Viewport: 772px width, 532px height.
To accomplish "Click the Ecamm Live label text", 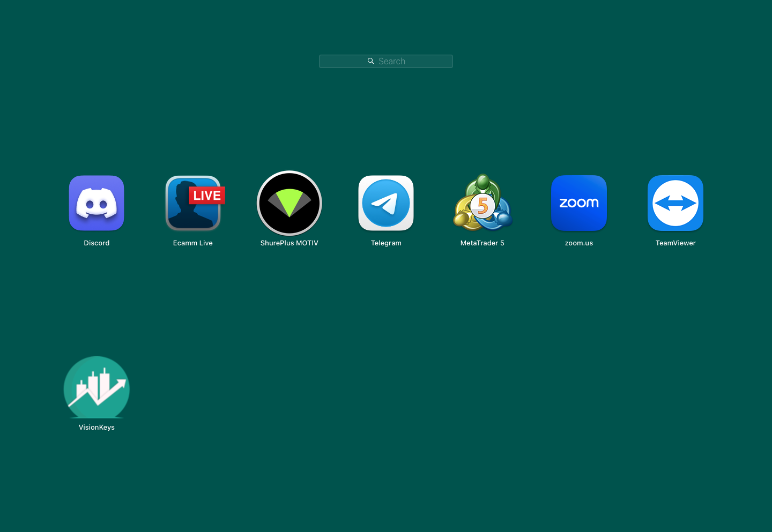I will click(193, 243).
